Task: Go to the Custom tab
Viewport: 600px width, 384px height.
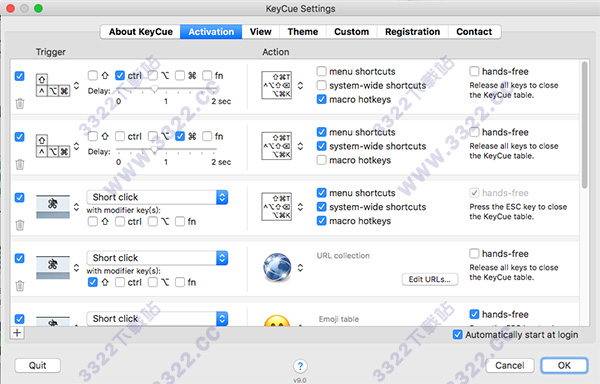Action: 352,32
